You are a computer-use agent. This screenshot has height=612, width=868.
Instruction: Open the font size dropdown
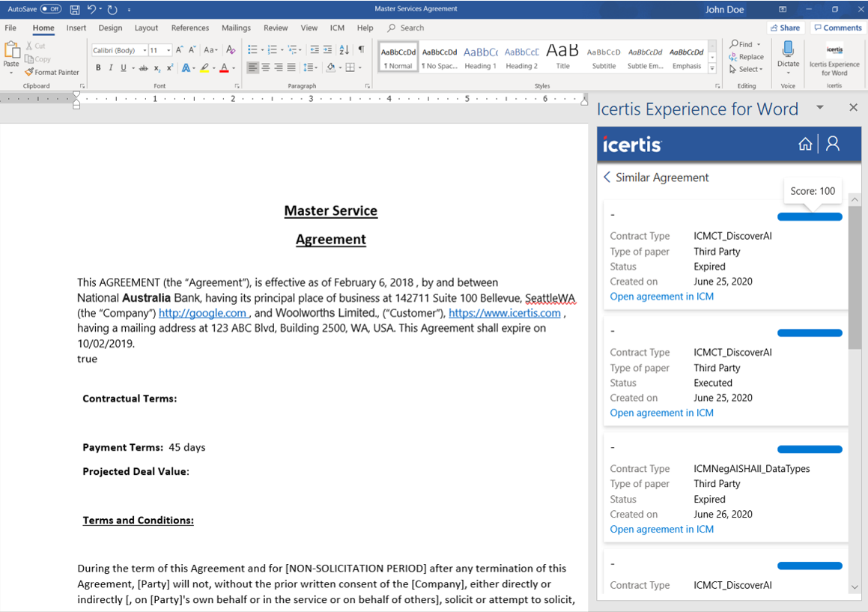coord(169,50)
